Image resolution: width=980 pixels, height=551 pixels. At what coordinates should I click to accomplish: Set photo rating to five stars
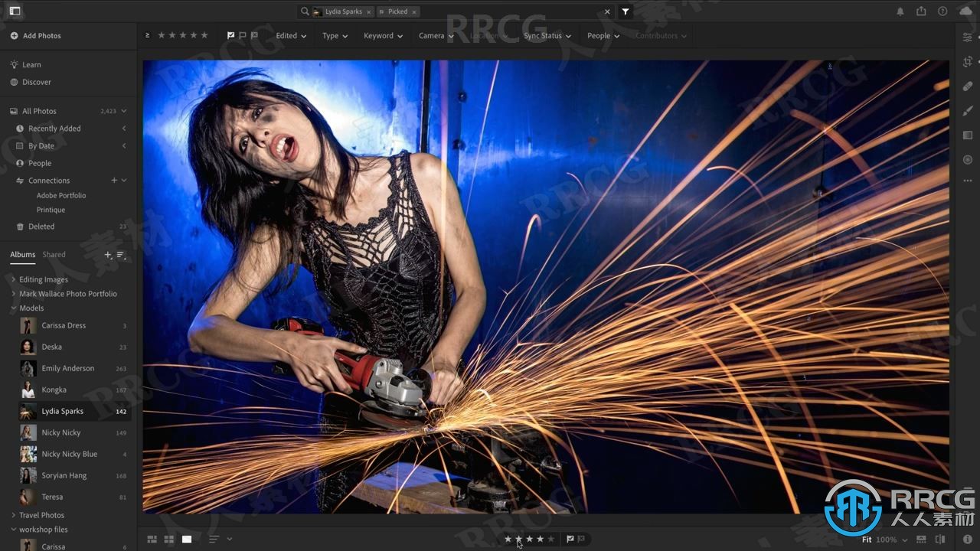pos(550,539)
